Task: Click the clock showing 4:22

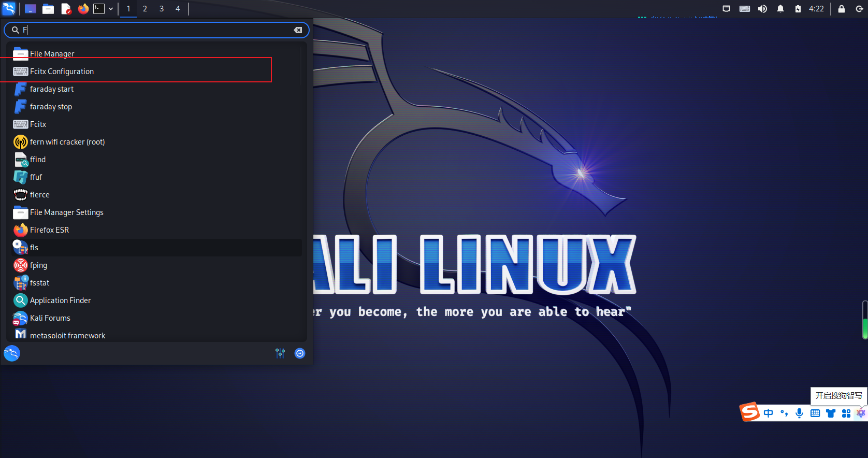Action: click(816, 9)
